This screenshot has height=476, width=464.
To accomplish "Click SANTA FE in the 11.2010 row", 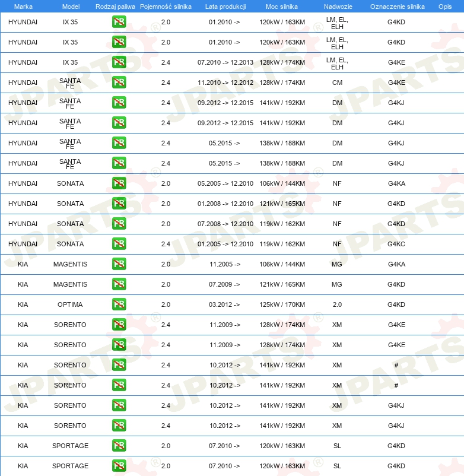I will pyautogui.click(x=70, y=83).
